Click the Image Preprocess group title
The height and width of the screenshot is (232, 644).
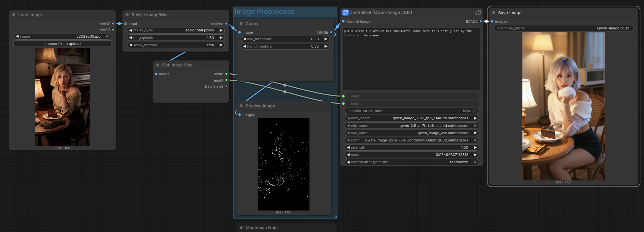coord(264,12)
